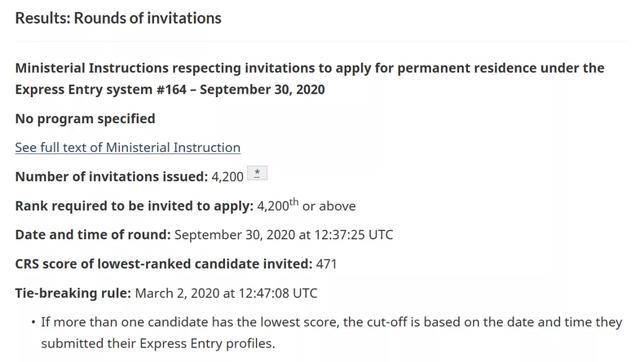Click the September 30, 2020 at 12:37:25 UTC value

coord(284,235)
